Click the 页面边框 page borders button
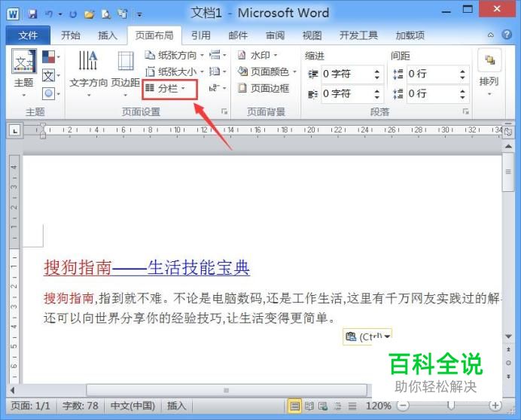Viewport: 521px width, 420px height. click(264, 88)
